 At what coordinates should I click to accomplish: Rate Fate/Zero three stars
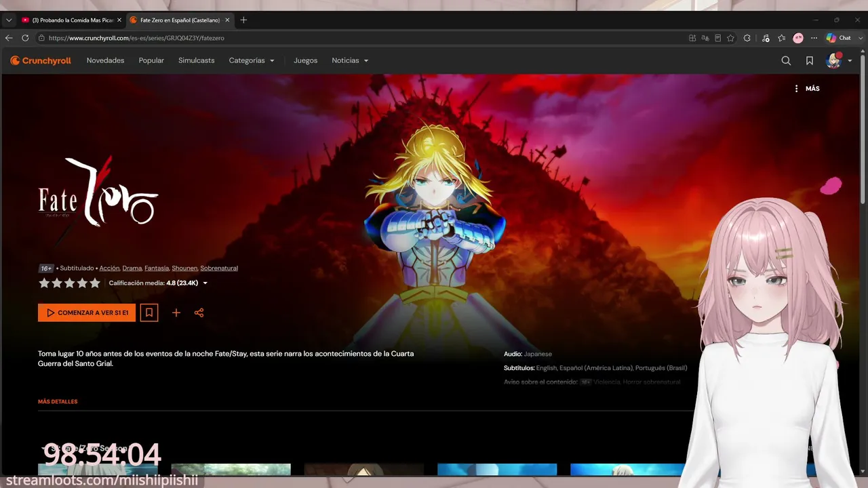tap(70, 283)
